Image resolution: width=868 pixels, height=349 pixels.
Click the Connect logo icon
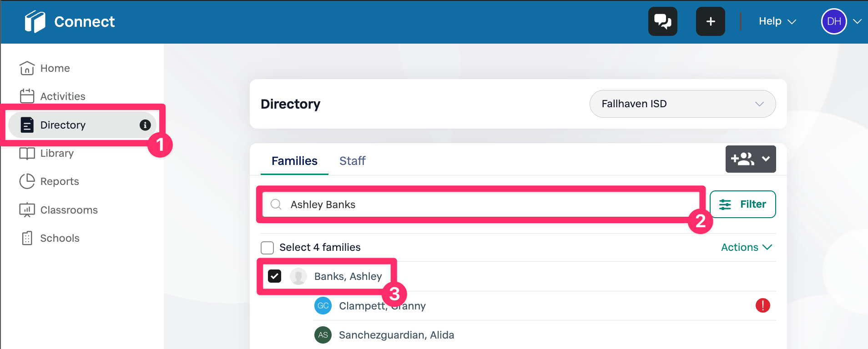35,22
